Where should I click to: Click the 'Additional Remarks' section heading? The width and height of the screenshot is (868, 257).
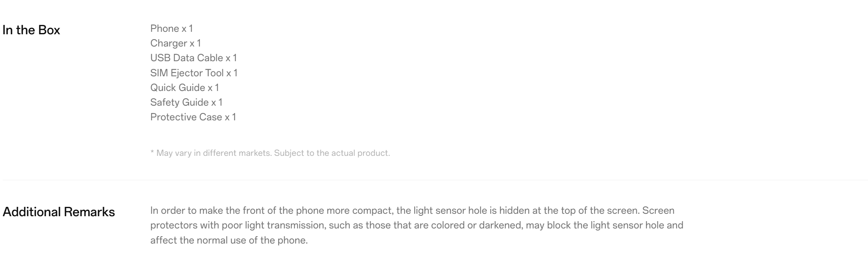click(59, 212)
